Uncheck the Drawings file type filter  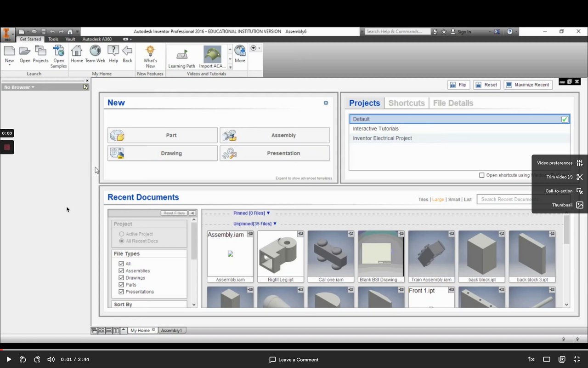click(121, 277)
